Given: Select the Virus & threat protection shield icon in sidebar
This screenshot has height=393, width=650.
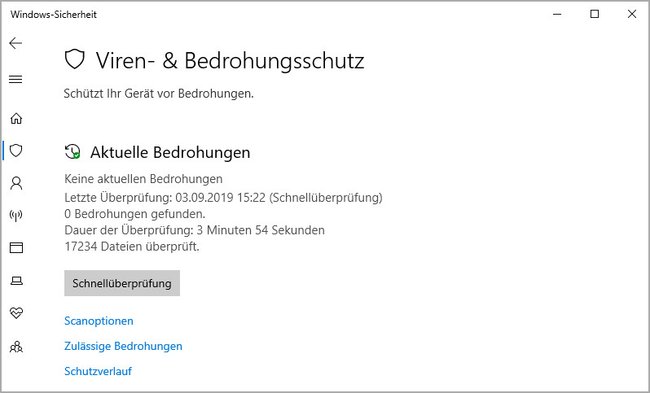Looking at the screenshot, I should (x=16, y=150).
